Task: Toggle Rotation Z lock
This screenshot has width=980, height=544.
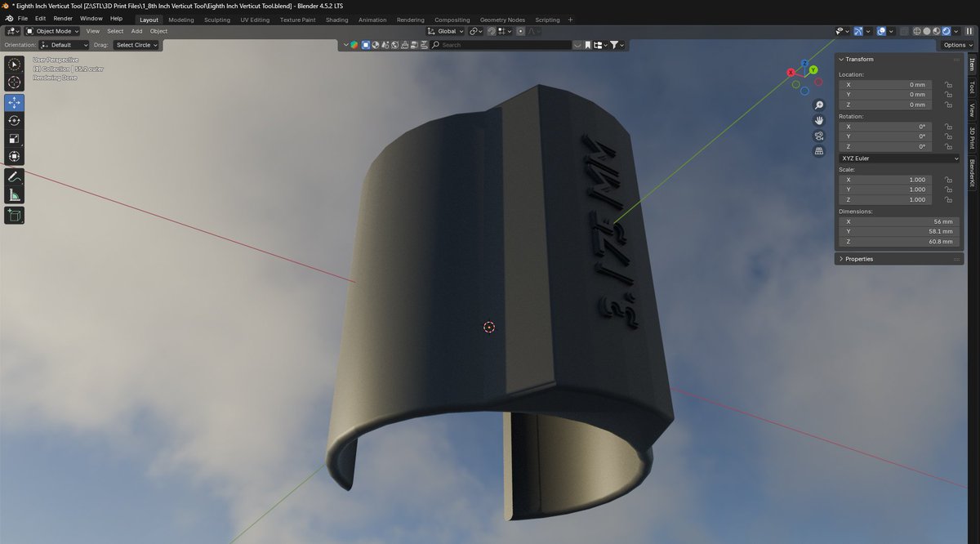Action: [948, 147]
